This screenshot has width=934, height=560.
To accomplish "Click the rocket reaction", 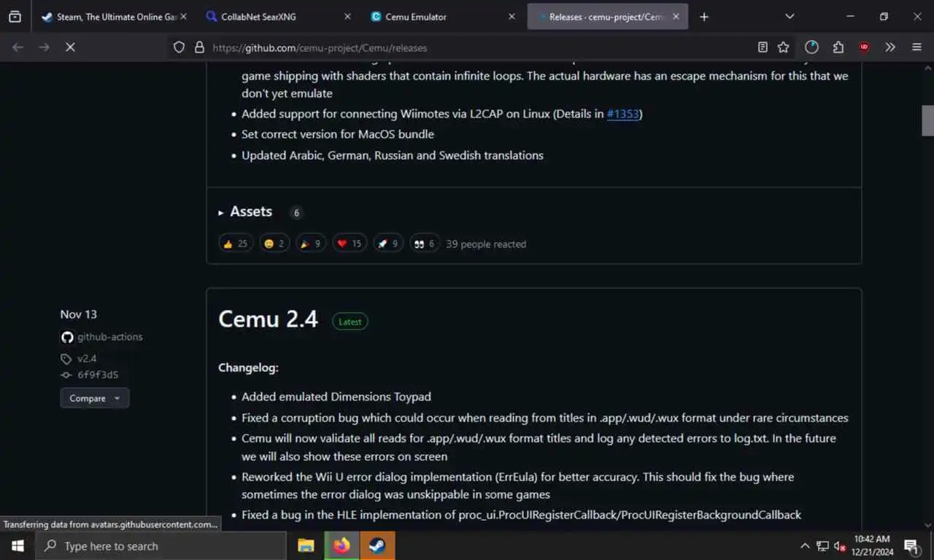I will pos(388,244).
